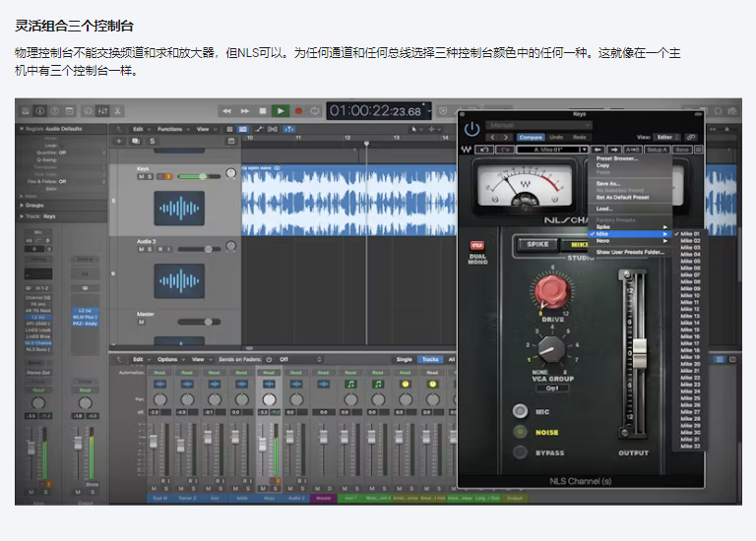The width and height of the screenshot is (756, 541).
Task: Open the Library icon in control bar
Action: [x=26, y=111]
